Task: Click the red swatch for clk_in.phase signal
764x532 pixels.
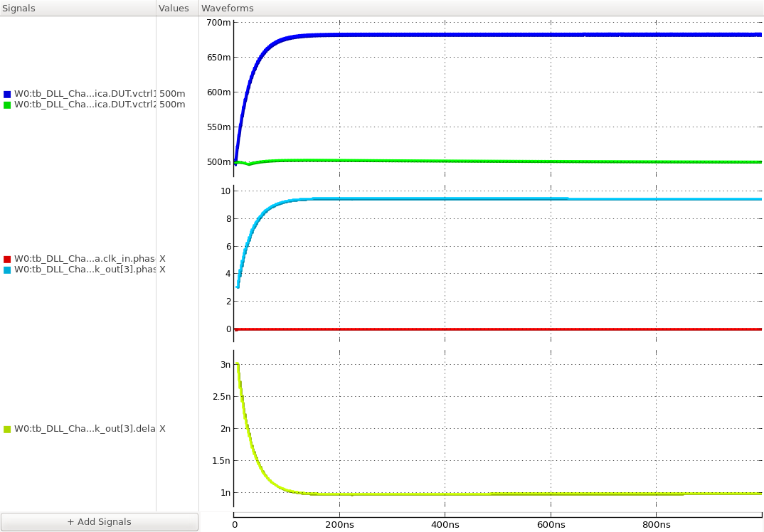Action: 7,258
